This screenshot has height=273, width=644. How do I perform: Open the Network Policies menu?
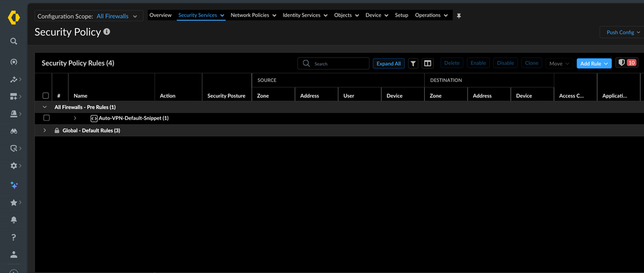[253, 15]
